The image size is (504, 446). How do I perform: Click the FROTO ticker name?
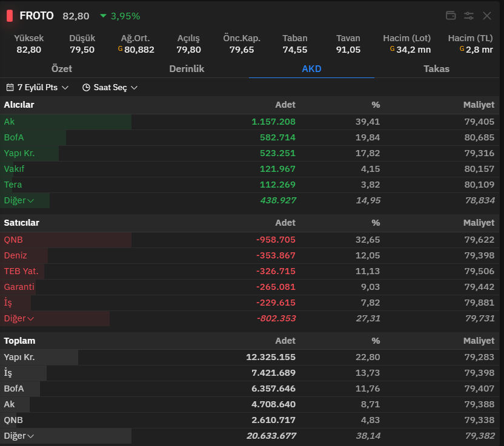pos(36,16)
